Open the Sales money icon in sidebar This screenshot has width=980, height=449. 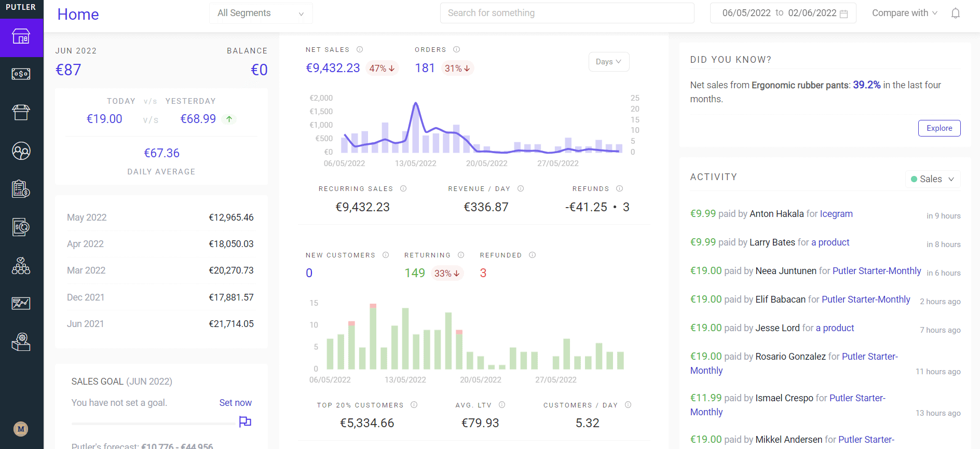pyautogui.click(x=21, y=74)
